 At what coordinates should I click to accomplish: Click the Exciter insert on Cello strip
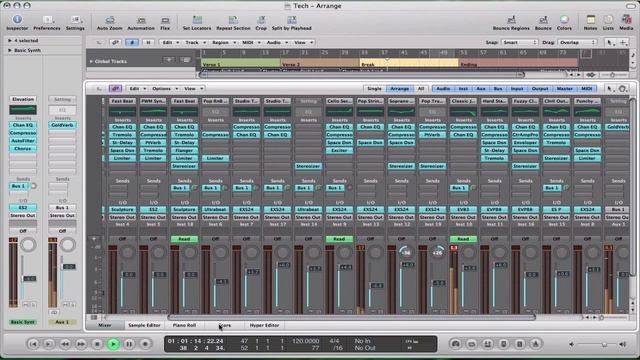[339, 151]
